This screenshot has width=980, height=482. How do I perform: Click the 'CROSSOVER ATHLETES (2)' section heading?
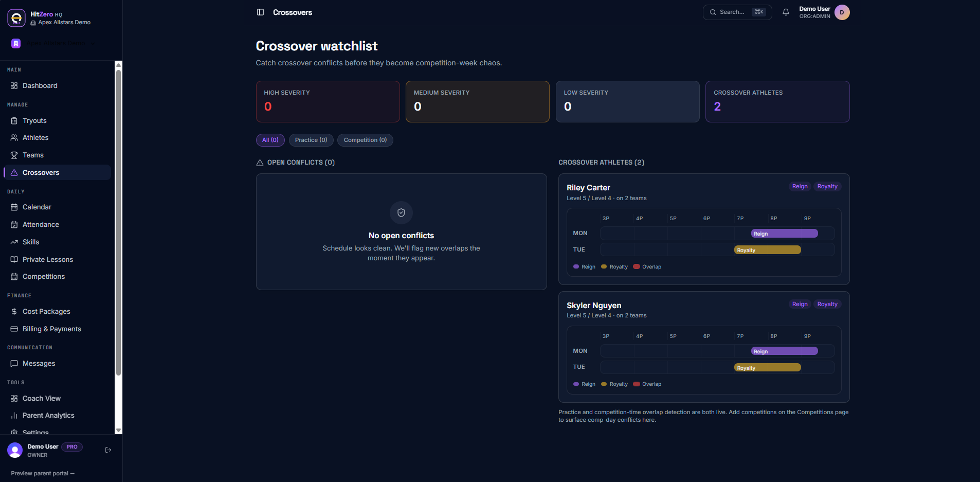(601, 163)
